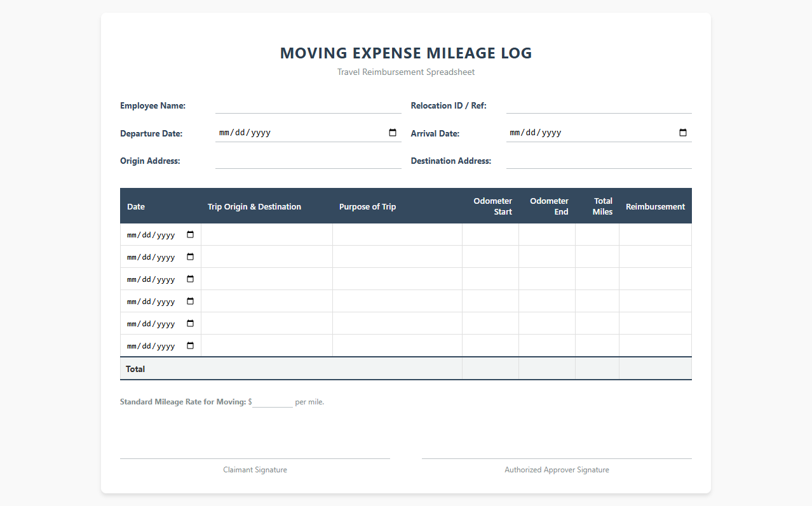
Task: Open the calendar icon in the sixth table row
Action: [x=190, y=345]
